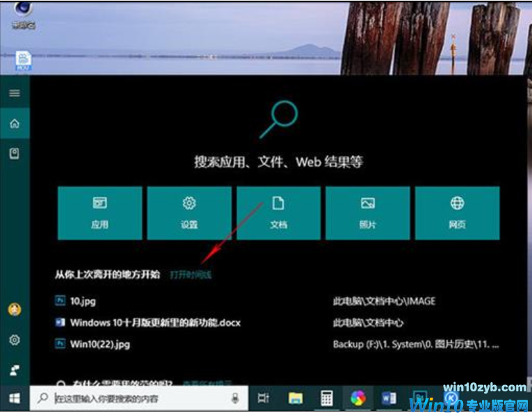
Task: Open recent file Win10(22).jpg
Action: 100,344
